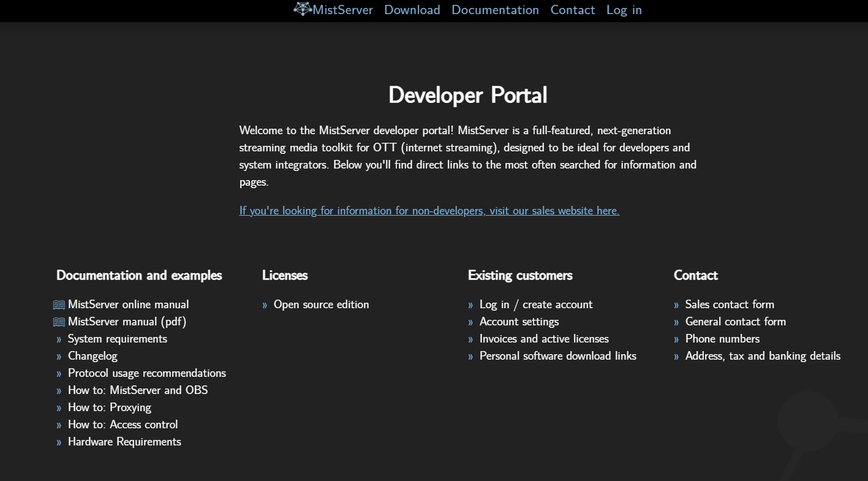
Task: Open Personal software download links
Action: tap(557, 356)
